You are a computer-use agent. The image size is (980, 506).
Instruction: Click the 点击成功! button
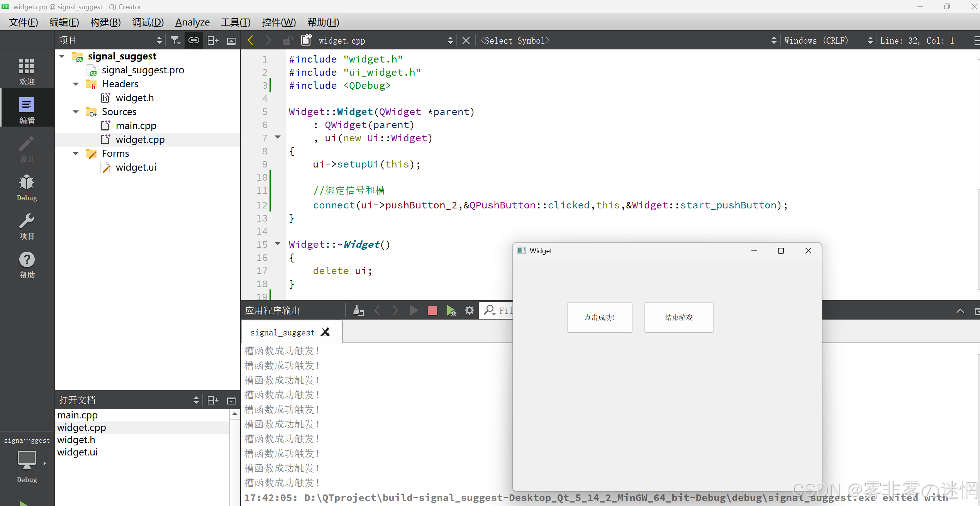pyautogui.click(x=599, y=317)
